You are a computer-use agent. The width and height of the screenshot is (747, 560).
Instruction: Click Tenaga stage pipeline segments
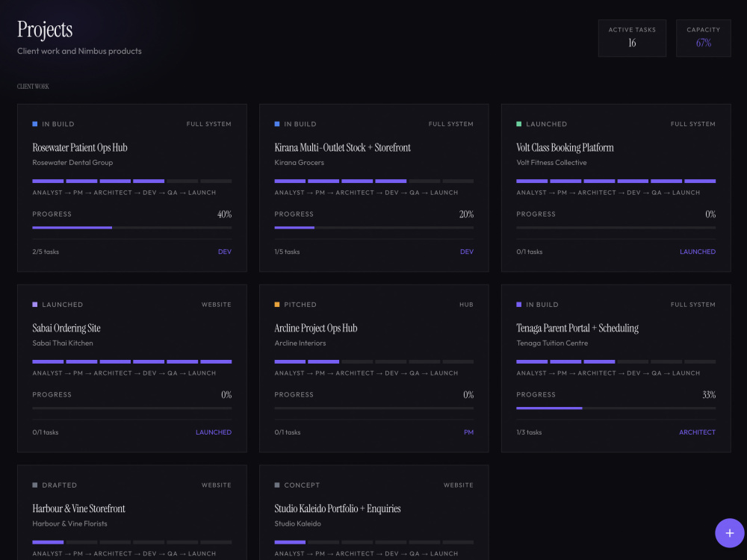click(616, 361)
